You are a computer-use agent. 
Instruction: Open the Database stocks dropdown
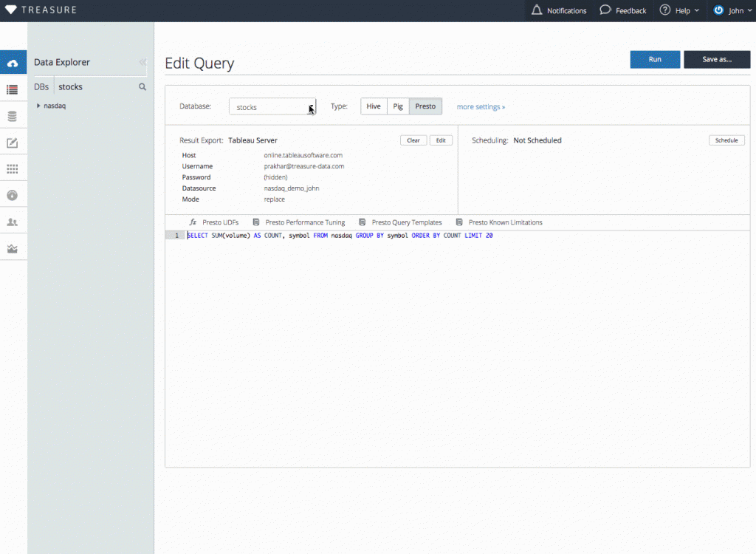point(272,106)
